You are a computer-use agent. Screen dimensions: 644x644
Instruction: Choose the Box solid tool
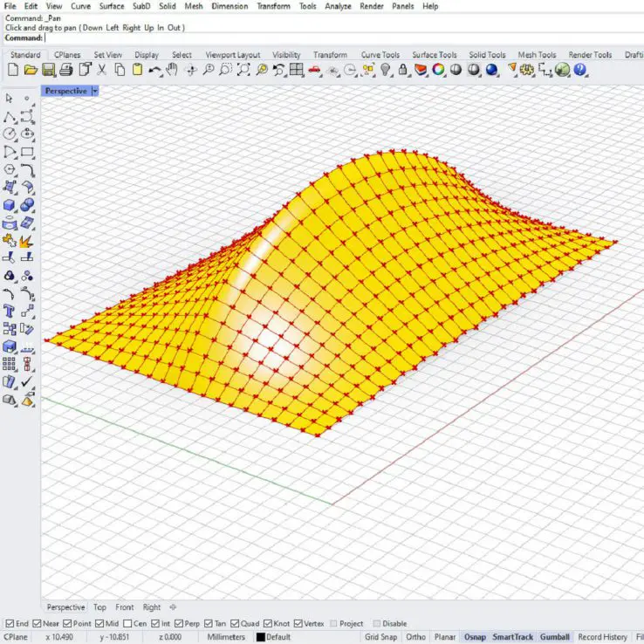[x=10, y=205]
